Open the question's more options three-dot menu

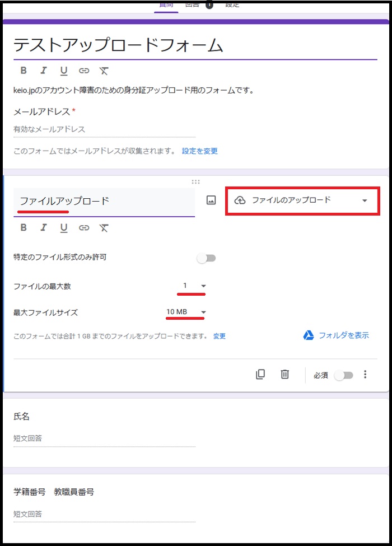pos(366,375)
